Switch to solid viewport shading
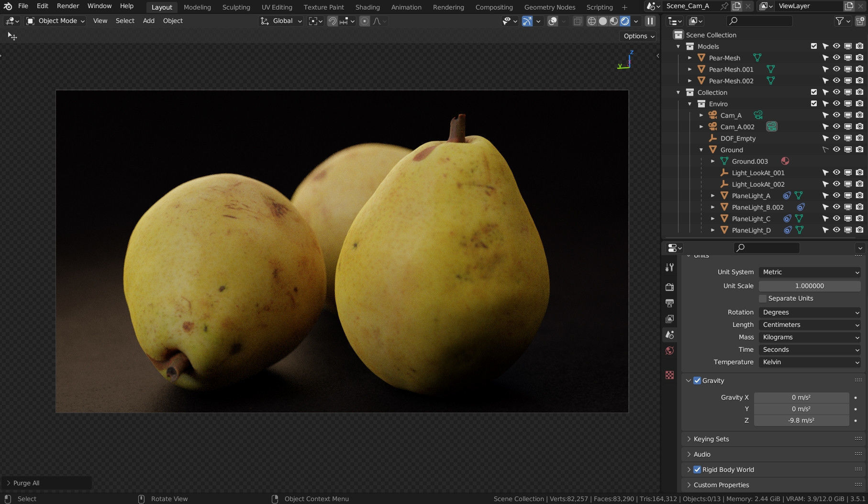The width and height of the screenshot is (868, 504). tap(603, 21)
